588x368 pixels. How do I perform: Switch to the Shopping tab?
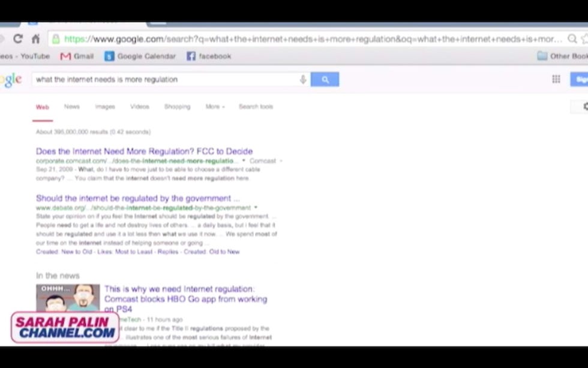coord(178,107)
